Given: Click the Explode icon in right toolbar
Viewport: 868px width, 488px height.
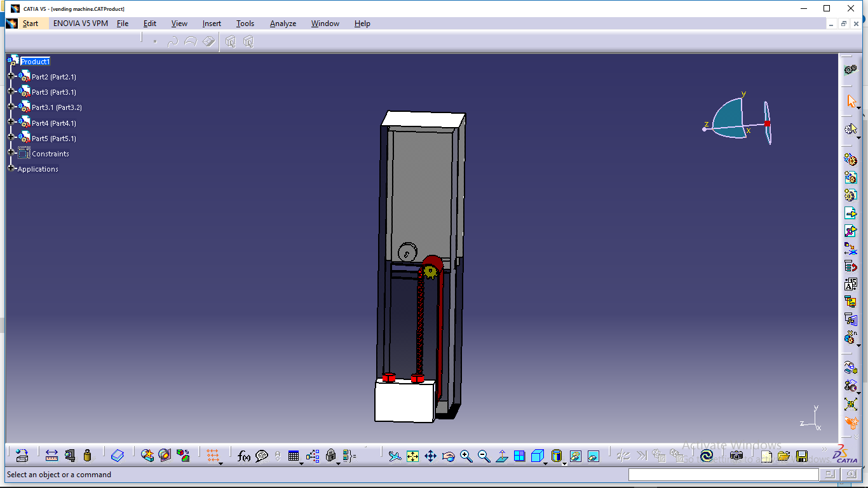Looking at the screenshot, I should 851,403.
